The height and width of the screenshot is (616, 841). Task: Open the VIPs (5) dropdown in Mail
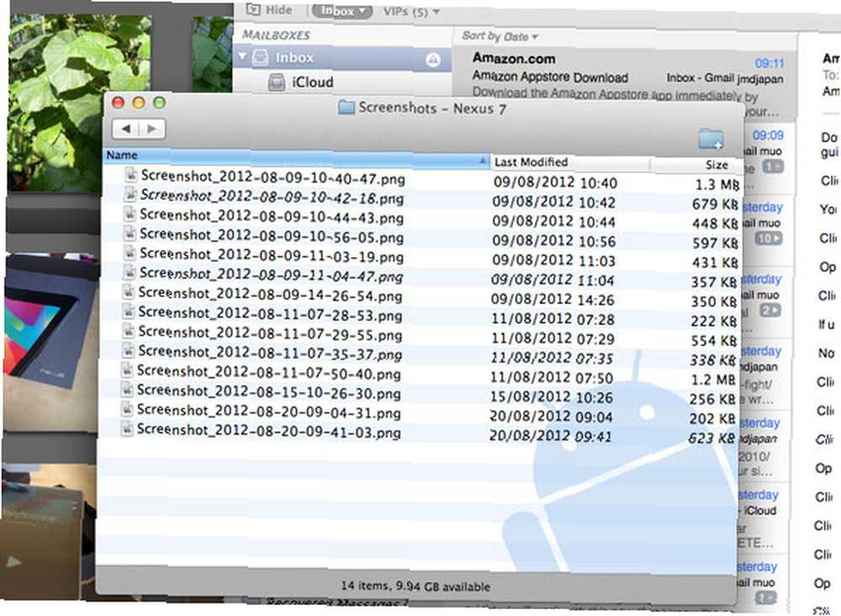point(411,11)
